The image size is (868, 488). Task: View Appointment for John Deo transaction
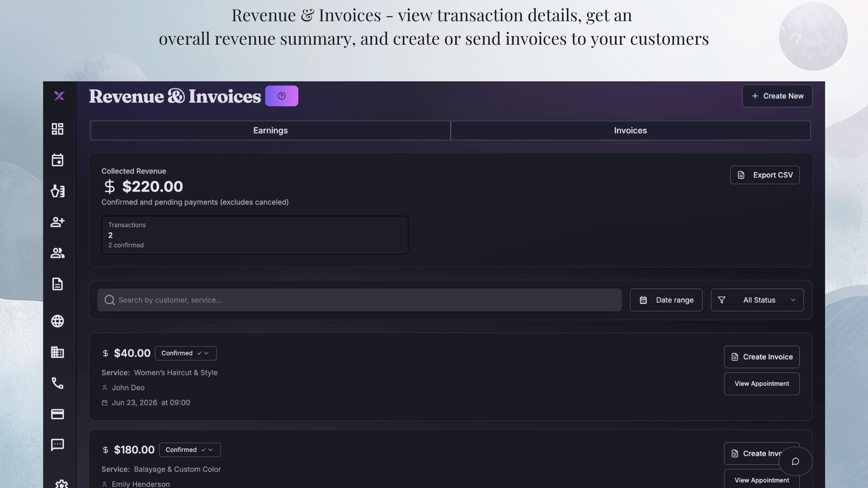762,384
